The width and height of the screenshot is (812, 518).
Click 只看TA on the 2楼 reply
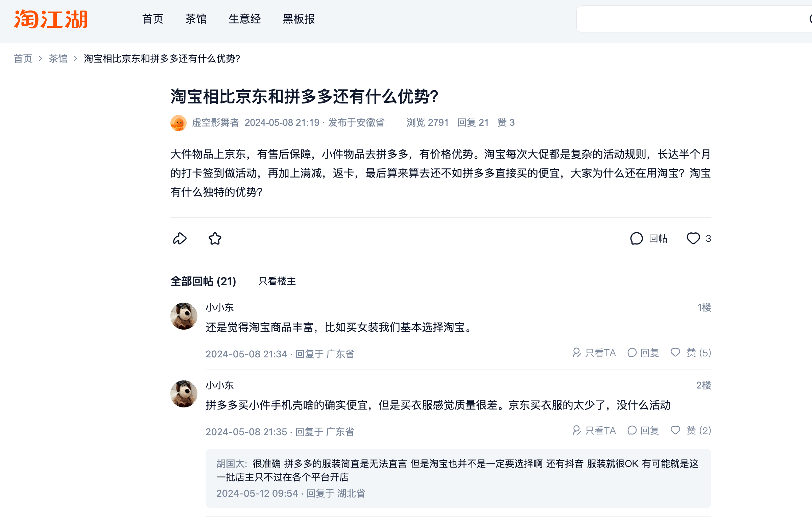tap(594, 430)
